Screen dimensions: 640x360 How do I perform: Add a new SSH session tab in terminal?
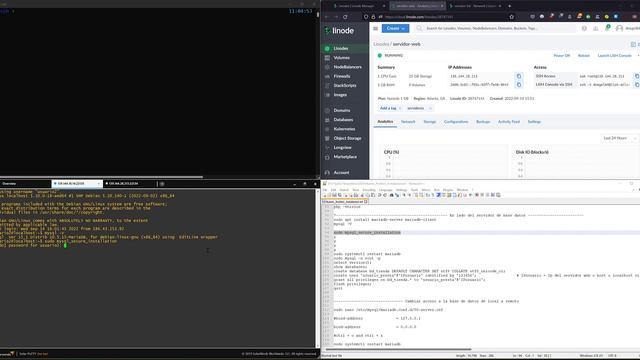click(x=162, y=184)
